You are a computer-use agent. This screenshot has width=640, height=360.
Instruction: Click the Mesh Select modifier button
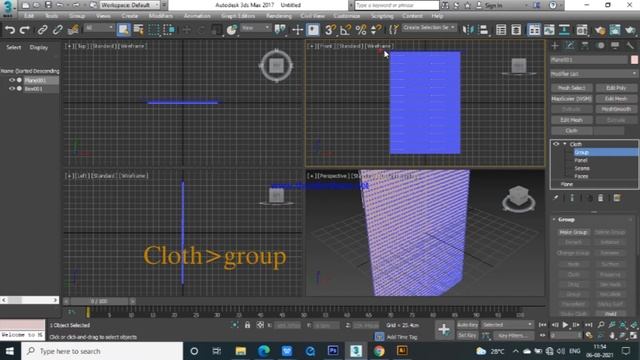click(571, 88)
